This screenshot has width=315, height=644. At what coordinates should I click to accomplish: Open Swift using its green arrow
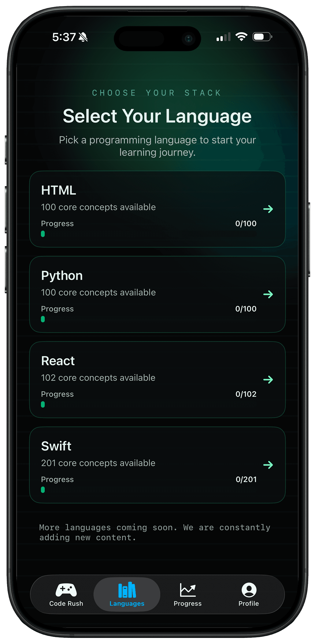point(268,465)
